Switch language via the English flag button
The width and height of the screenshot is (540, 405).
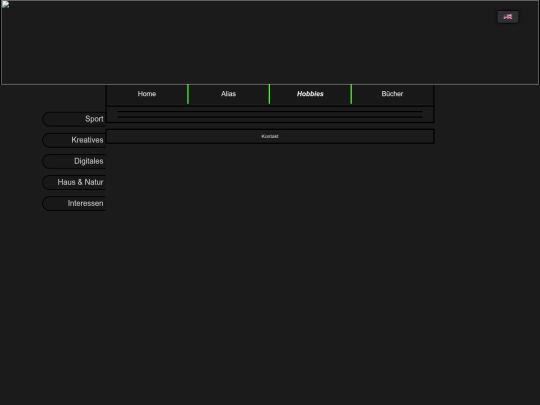click(508, 17)
